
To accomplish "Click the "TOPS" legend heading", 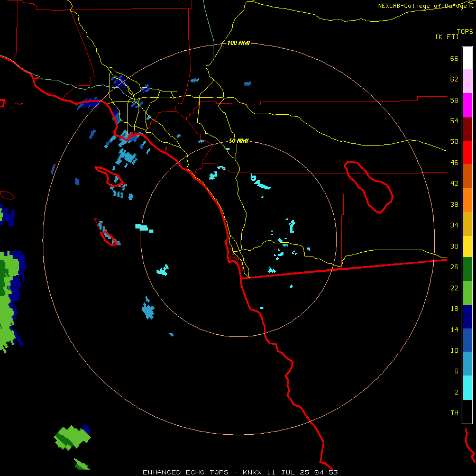I will pyautogui.click(x=465, y=32).
